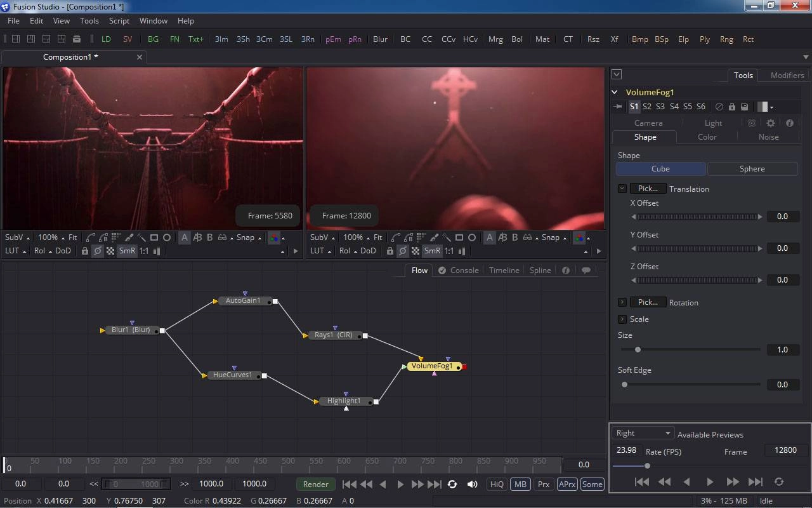Adjust the Soft Edge slider
The image size is (812, 508).
click(690, 384)
